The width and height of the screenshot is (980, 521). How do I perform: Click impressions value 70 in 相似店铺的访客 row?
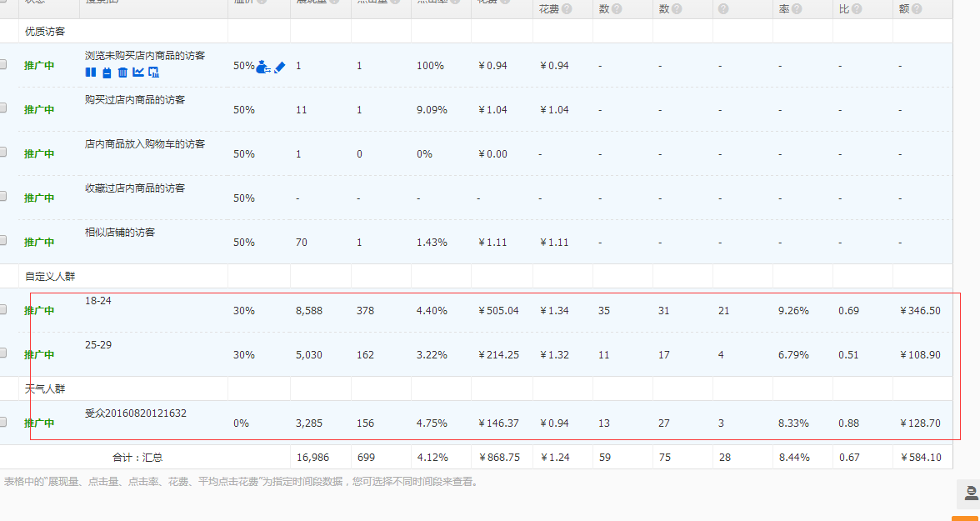(302, 242)
